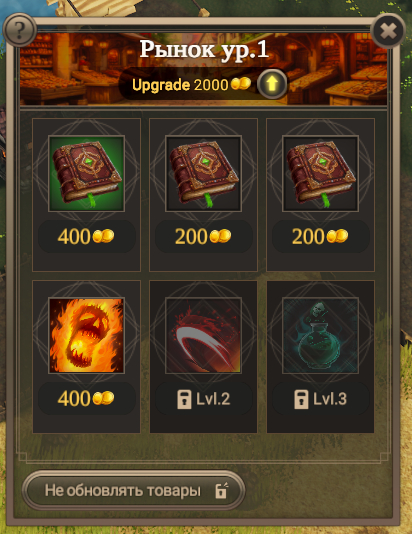Image resolution: width=412 pixels, height=534 pixels.
Task: Click the gold coins icon beside Upgrade 2000
Action: point(241,84)
